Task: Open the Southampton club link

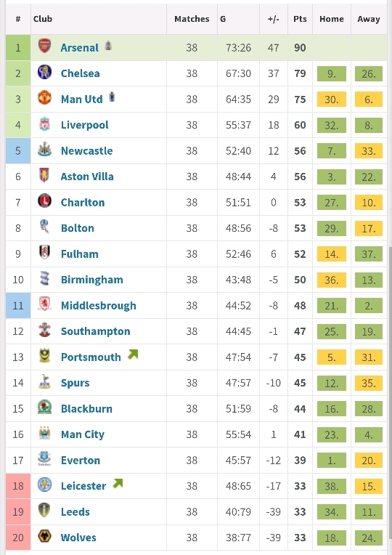Action: 96,331
